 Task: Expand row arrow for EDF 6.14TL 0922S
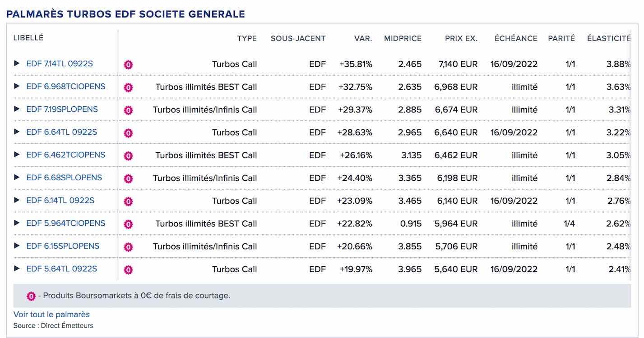[x=17, y=200]
